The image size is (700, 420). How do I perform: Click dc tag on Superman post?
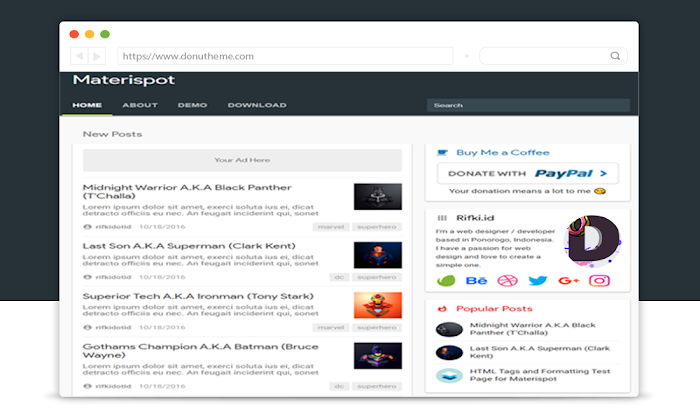(339, 277)
